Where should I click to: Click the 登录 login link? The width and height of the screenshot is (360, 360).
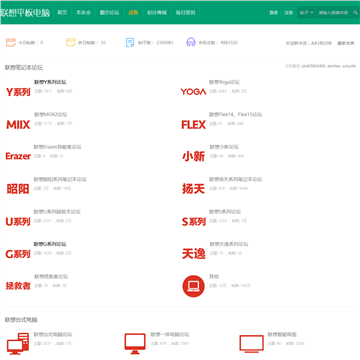[x=274, y=13]
